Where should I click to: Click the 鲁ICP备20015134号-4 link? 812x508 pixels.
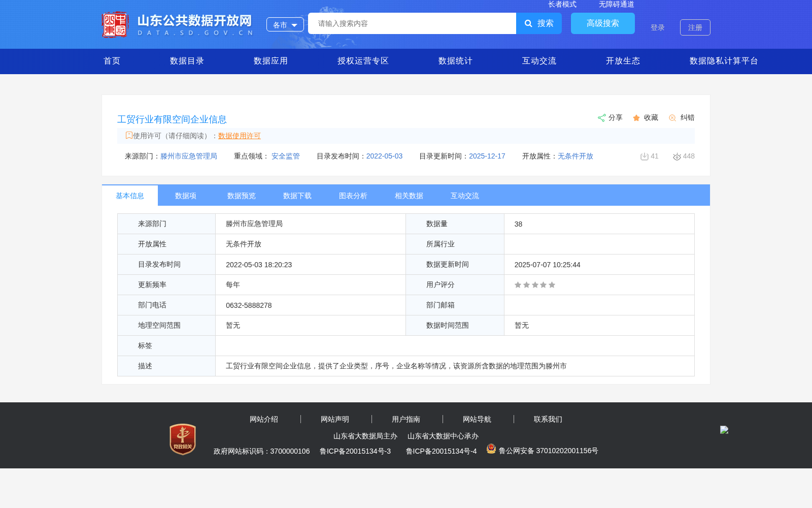[x=442, y=451]
